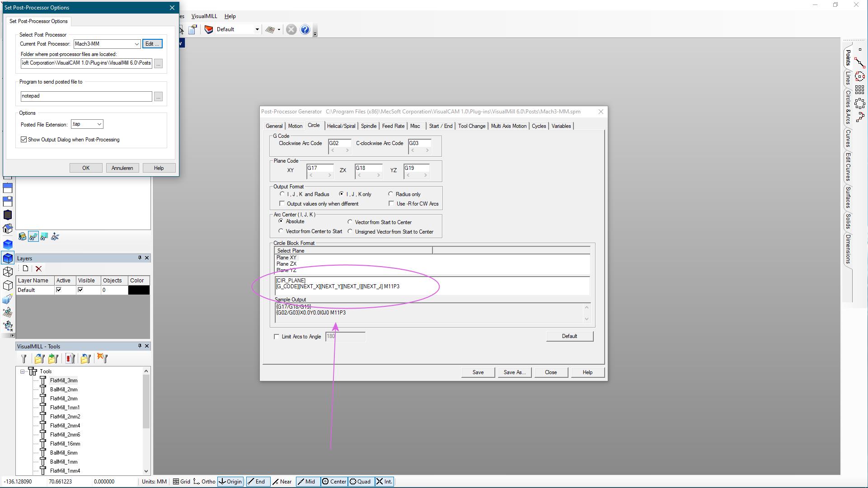Toggle Visible checkbox for Default layer
868x488 pixels.
coord(80,290)
